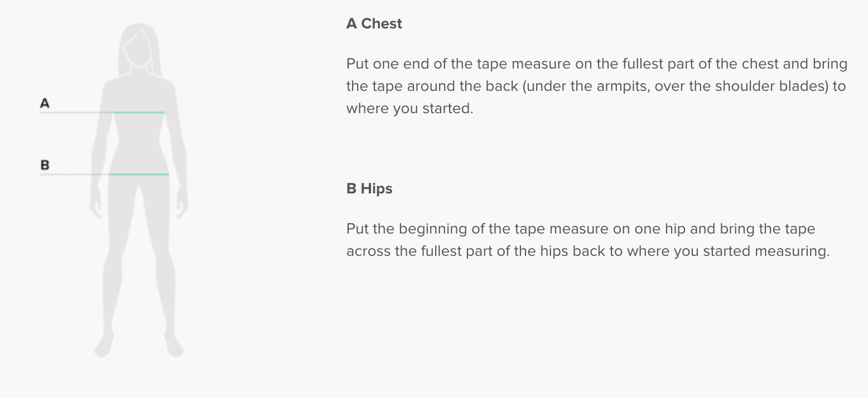Screen dimensions: 868x398
Task: Click the letter B label on the diagram
Action: click(45, 165)
